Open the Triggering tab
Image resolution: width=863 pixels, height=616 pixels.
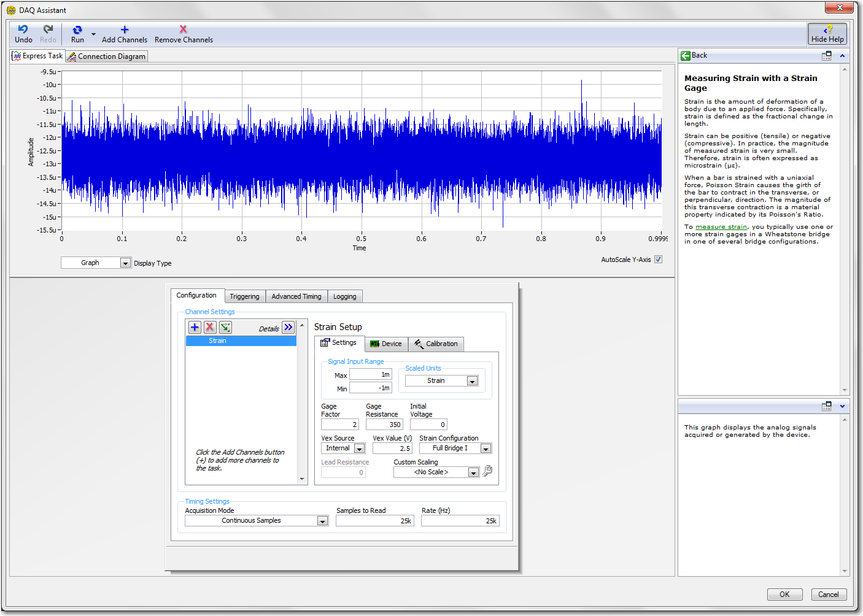point(244,296)
